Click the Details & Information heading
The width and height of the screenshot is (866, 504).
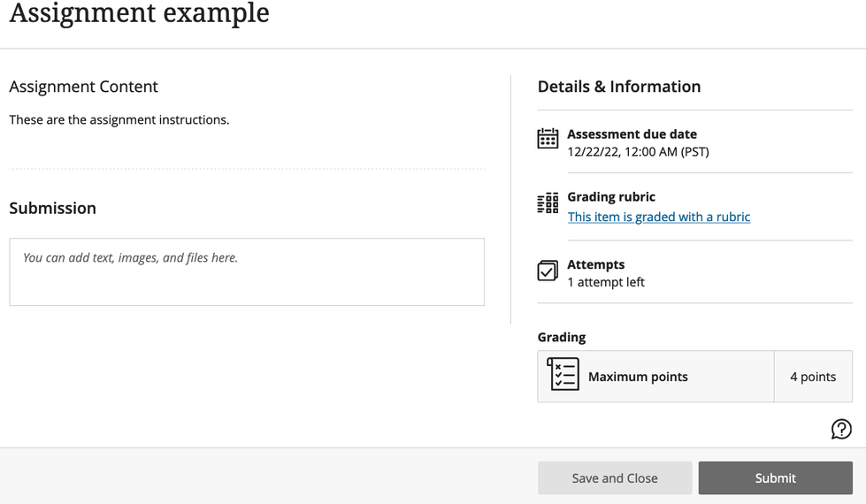tap(619, 87)
